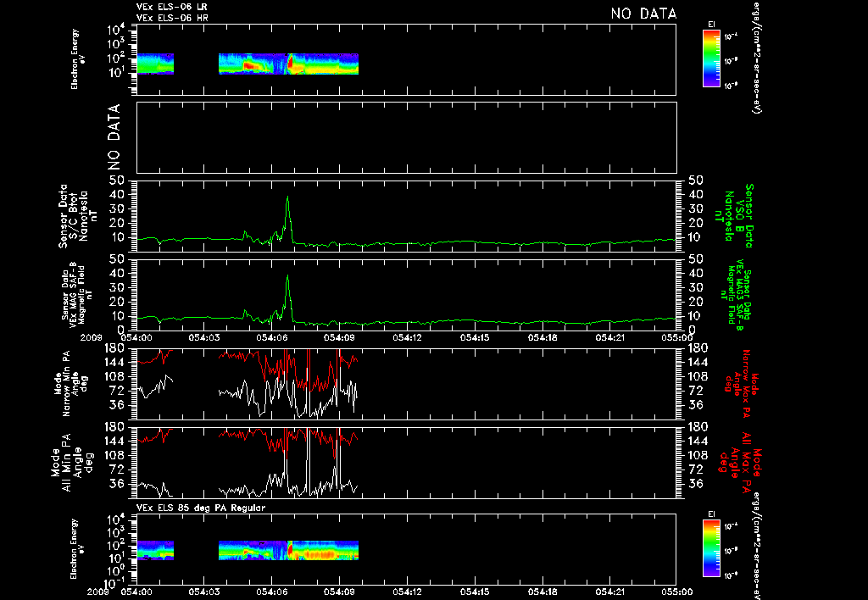868x600 pixels.
Task: Click '054:09' on the middle time axis
Action: coord(339,337)
